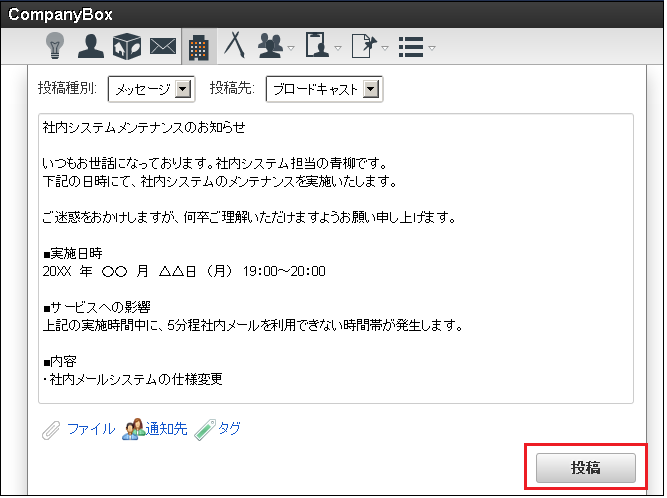667x498 pixels.
Task: Open the single person profile icon
Action: click(x=91, y=46)
